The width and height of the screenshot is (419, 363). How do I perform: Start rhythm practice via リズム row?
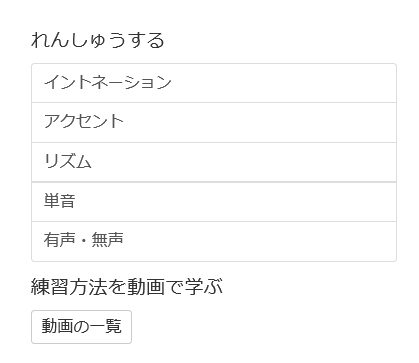pos(214,162)
